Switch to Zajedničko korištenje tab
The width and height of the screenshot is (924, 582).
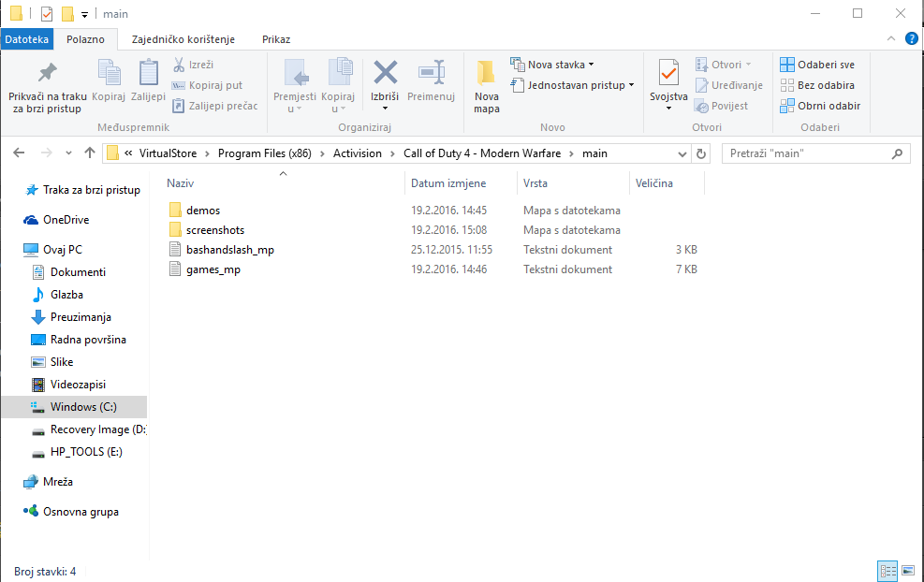coord(183,39)
